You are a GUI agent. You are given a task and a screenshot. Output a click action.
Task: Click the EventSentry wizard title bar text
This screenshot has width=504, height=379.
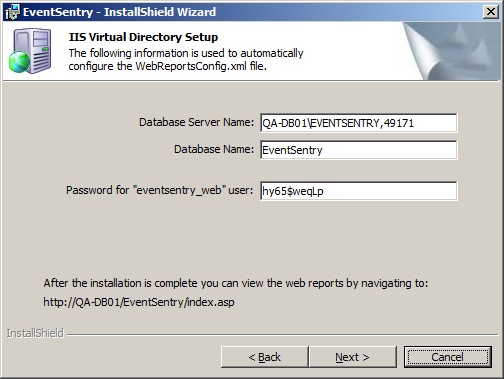point(119,12)
